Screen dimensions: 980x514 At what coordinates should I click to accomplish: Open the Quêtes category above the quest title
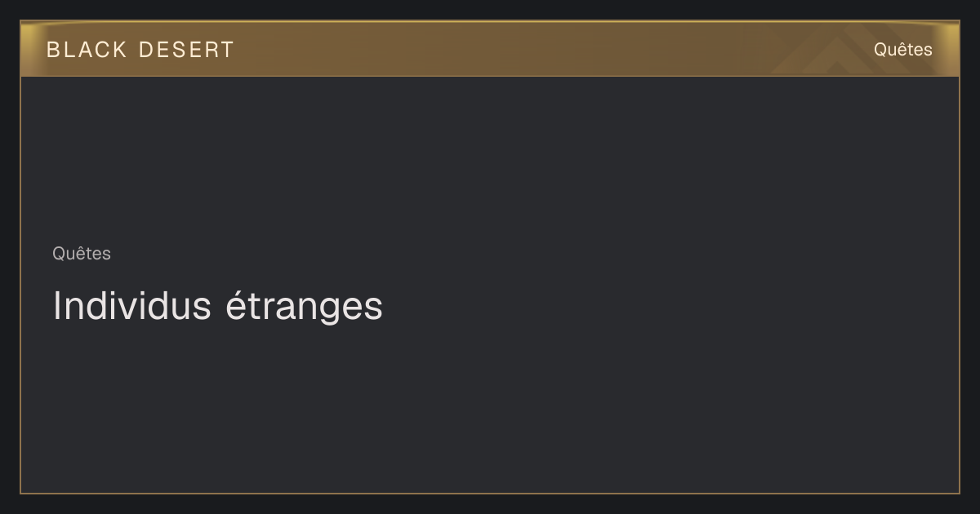pyautogui.click(x=82, y=254)
